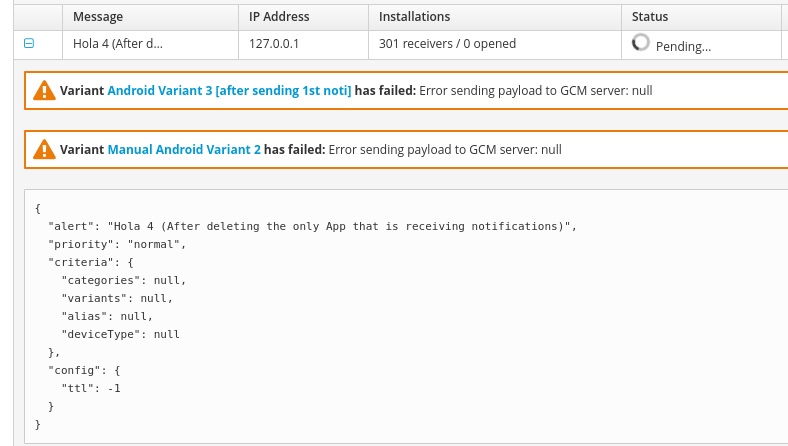The image size is (788, 446).
Task: Click the Pending status spinner icon
Action: click(x=641, y=42)
